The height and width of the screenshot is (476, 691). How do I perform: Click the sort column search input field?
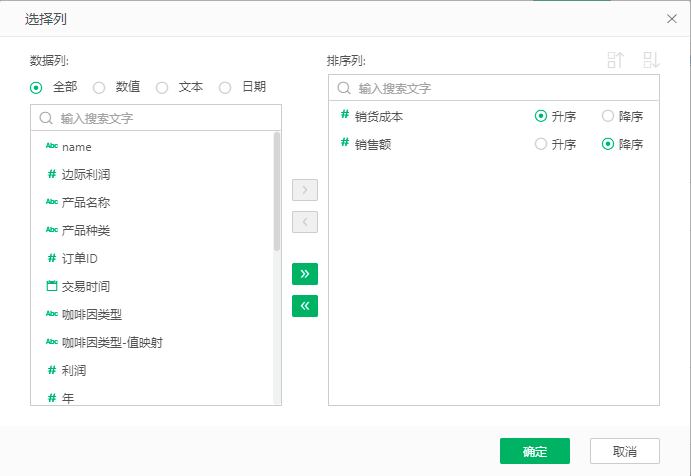(x=500, y=88)
